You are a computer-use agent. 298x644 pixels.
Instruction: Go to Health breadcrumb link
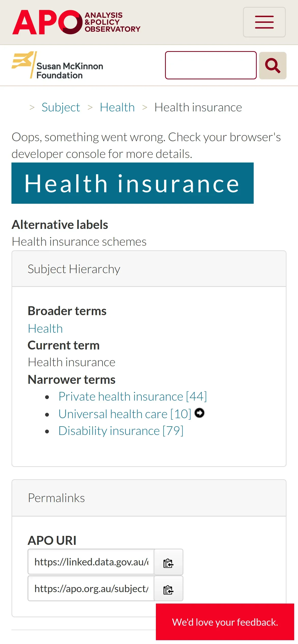coord(117,107)
